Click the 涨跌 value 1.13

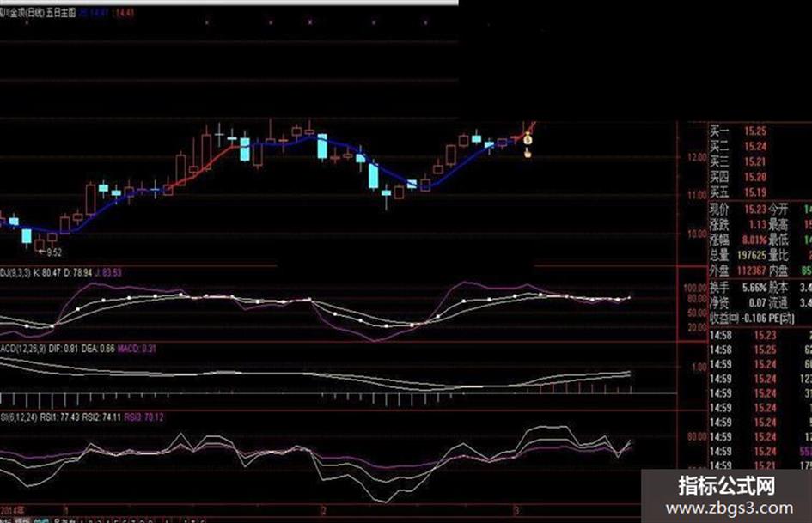click(758, 225)
